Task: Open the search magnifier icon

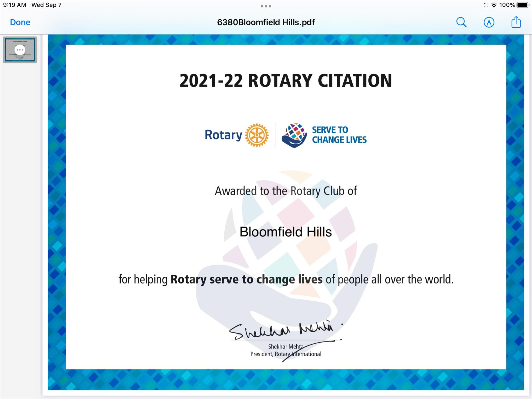Action: point(461,22)
